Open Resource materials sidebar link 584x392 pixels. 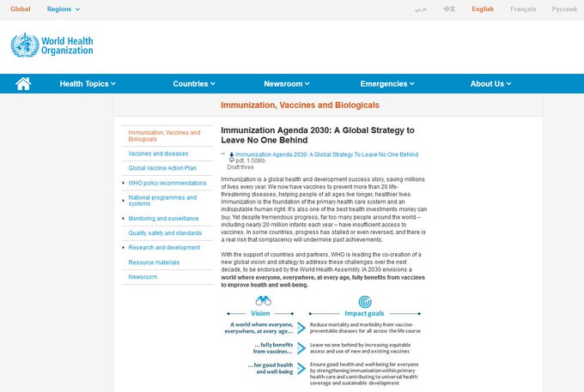154,262
